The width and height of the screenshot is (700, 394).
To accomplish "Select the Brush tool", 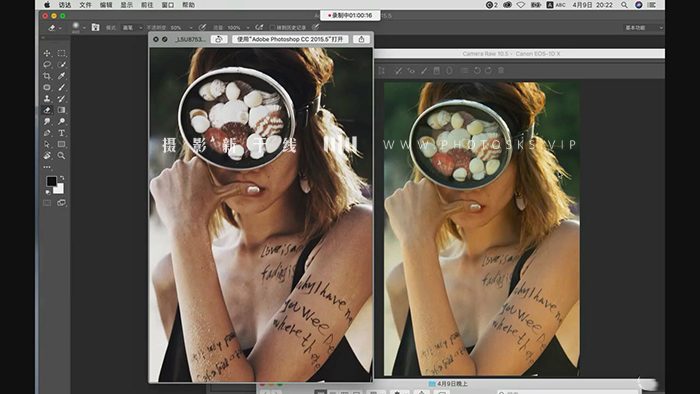I will coord(62,87).
